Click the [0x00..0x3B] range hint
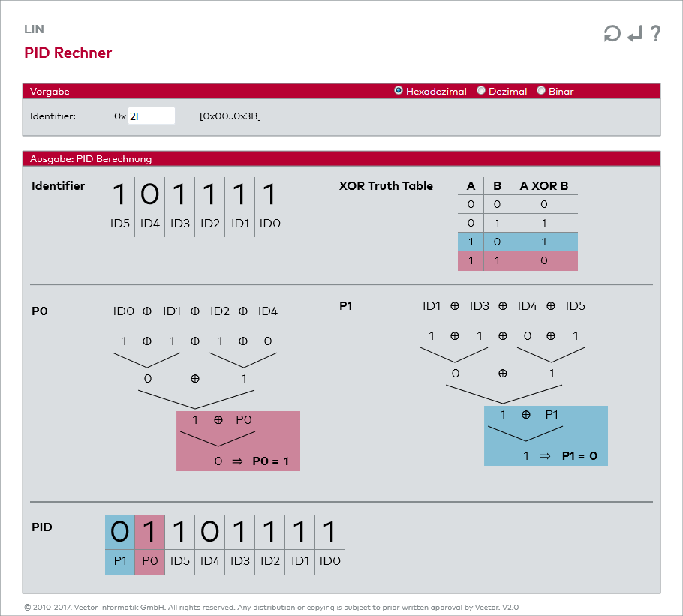Screen dimensions: 683x616 230,116
